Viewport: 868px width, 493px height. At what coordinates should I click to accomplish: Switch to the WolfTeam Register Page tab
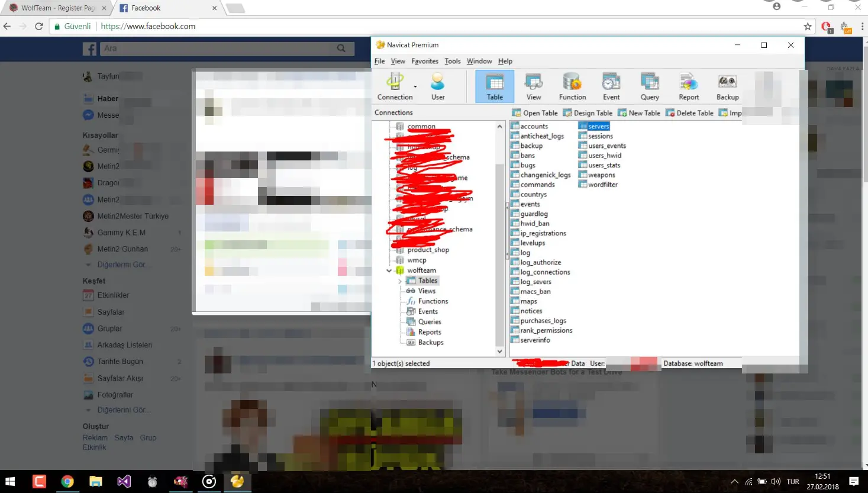(57, 8)
